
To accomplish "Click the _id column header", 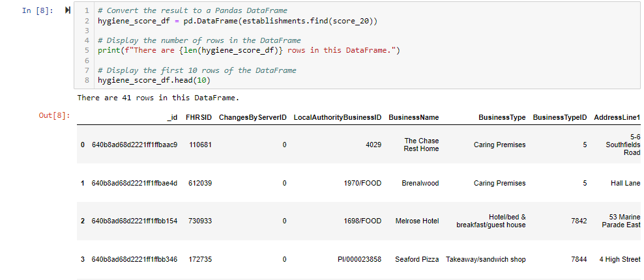I will coord(172,117).
